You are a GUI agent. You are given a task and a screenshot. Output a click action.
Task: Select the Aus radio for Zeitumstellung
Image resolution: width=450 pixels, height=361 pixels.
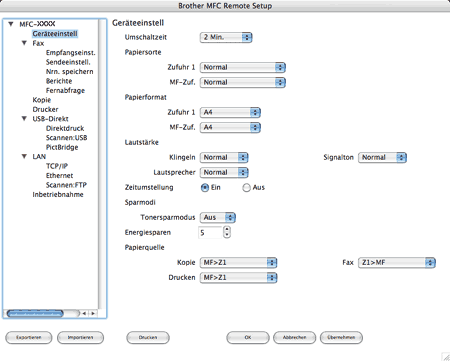pos(246,188)
